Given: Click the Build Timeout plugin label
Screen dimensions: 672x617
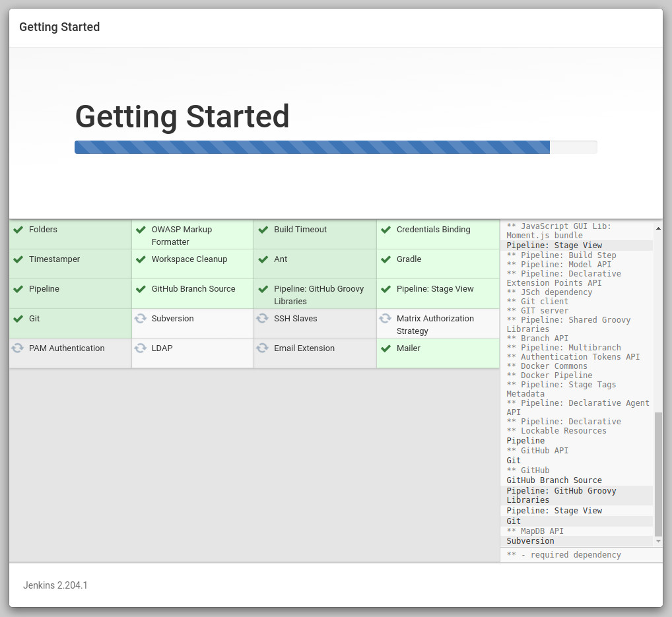Looking at the screenshot, I should coord(300,229).
